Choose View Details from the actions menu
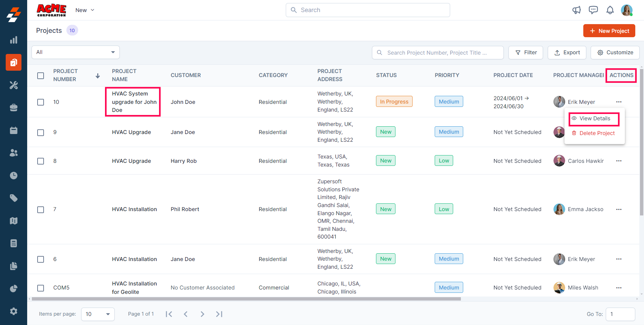 (594, 119)
